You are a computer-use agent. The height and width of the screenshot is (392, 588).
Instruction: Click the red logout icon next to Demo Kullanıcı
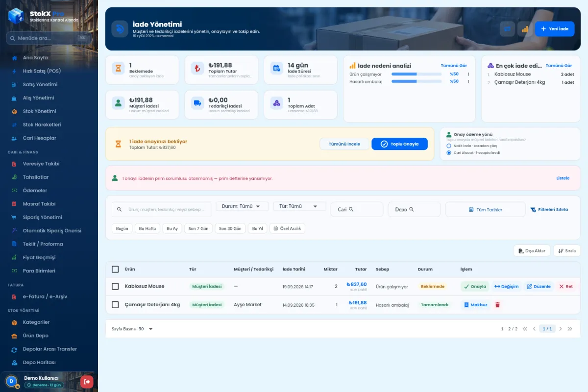pyautogui.click(x=87, y=381)
